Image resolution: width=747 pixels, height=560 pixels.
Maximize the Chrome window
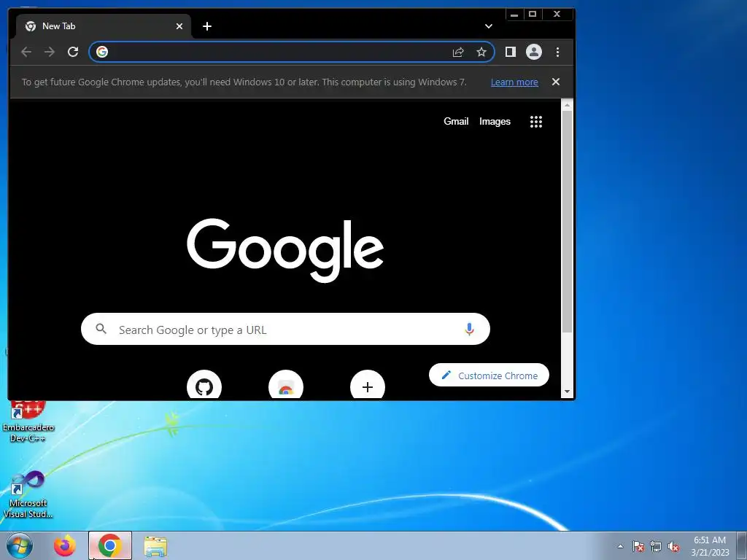[533, 15]
